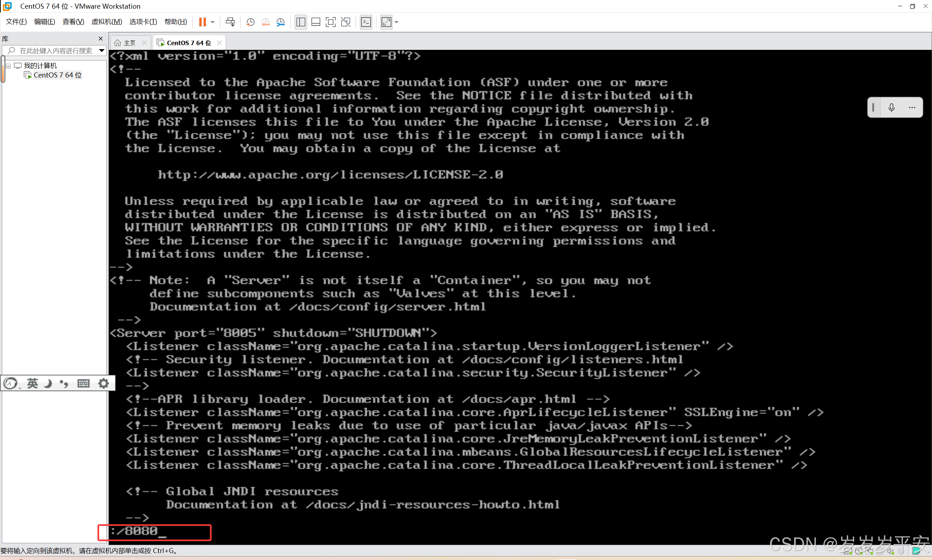Image resolution: width=932 pixels, height=560 pixels.
Task: Click the printer status icon
Action: pos(880,551)
